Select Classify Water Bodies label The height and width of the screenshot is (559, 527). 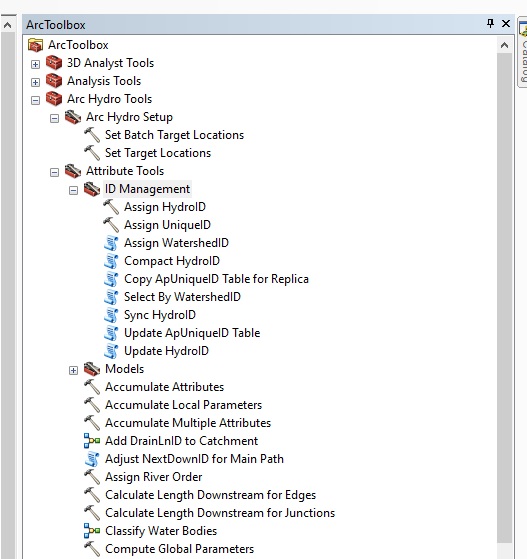(161, 531)
